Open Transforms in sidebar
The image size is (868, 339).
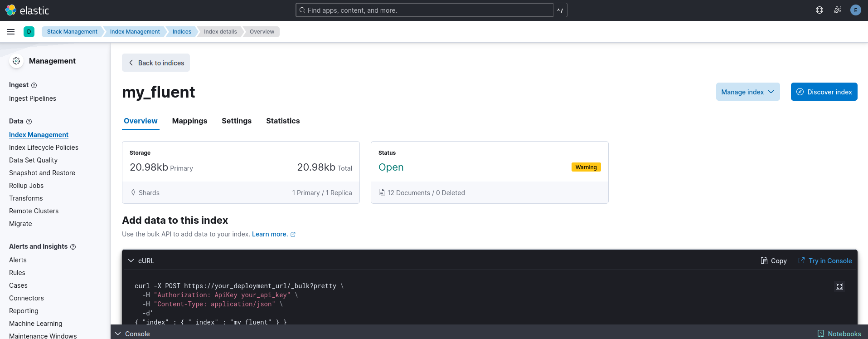[26, 198]
